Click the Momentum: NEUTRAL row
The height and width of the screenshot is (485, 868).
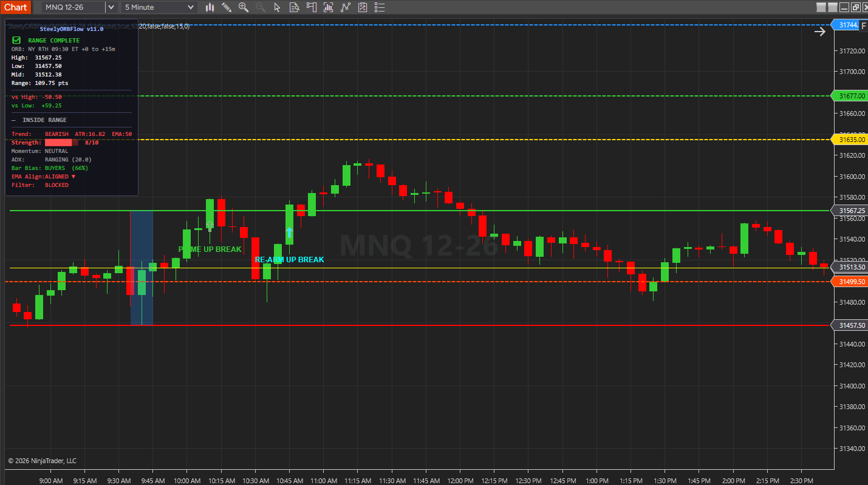(40, 151)
